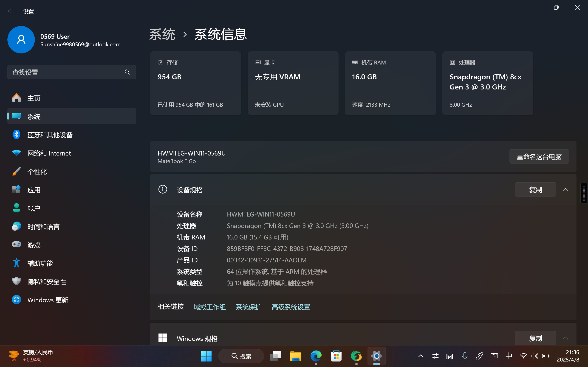Click the user profile avatar icon
Screen dimensions: 588x367
(x=21, y=40)
